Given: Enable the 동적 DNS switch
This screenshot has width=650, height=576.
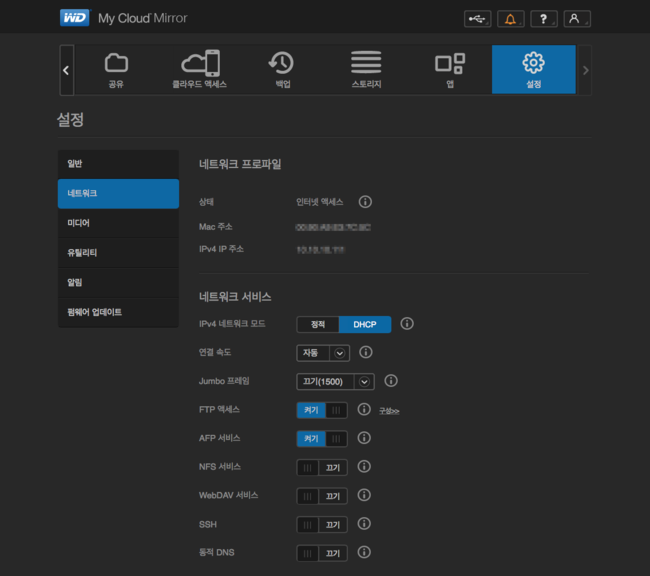Looking at the screenshot, I should [x=322, y=553].
